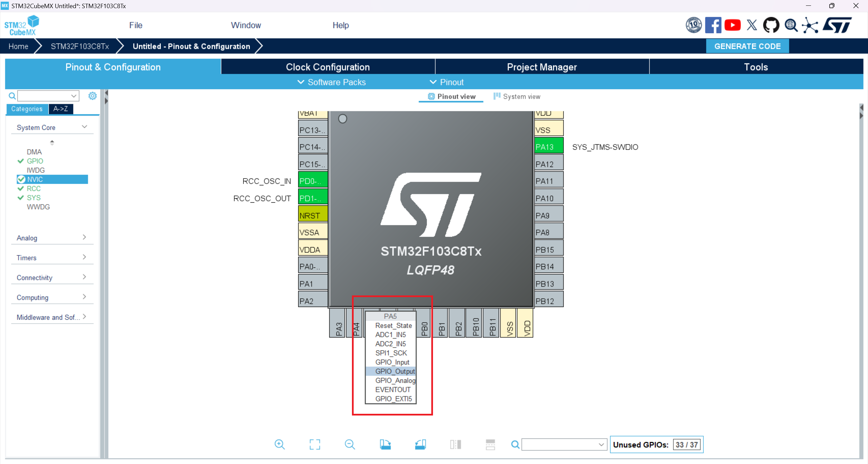The image size is (868, 464).
Task: Rotate the chip view counter-clockwise
Action: pos(420,444)
